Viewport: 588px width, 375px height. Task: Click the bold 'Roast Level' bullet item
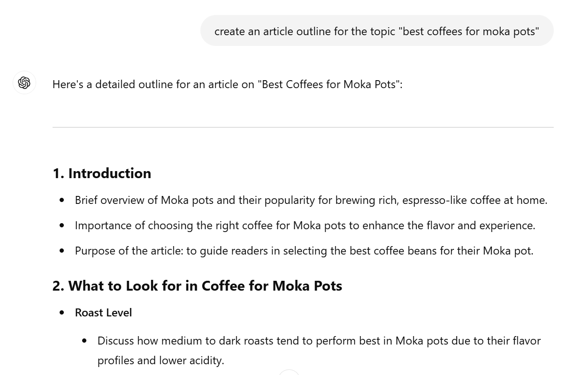pos(103,313)
